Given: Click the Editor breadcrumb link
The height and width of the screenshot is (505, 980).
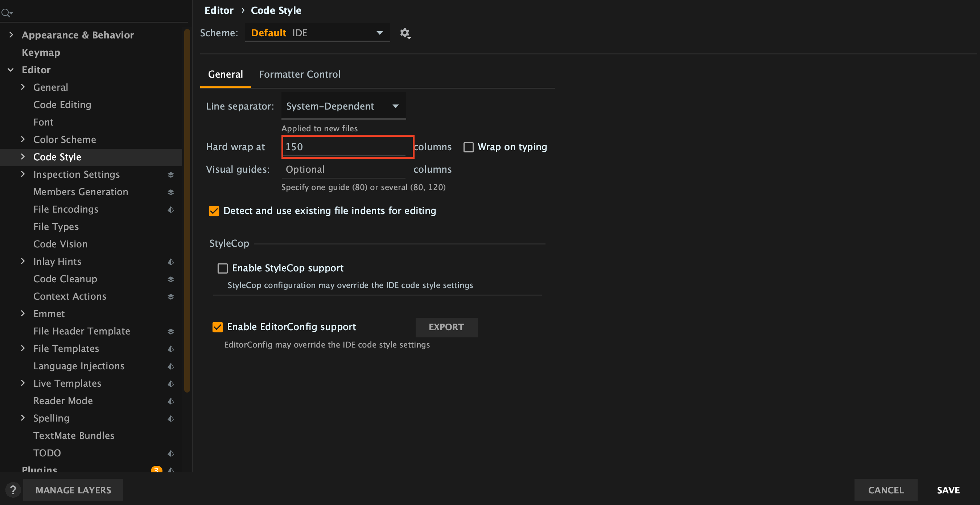Looking at the screenshot, I should tap(219, 10).
